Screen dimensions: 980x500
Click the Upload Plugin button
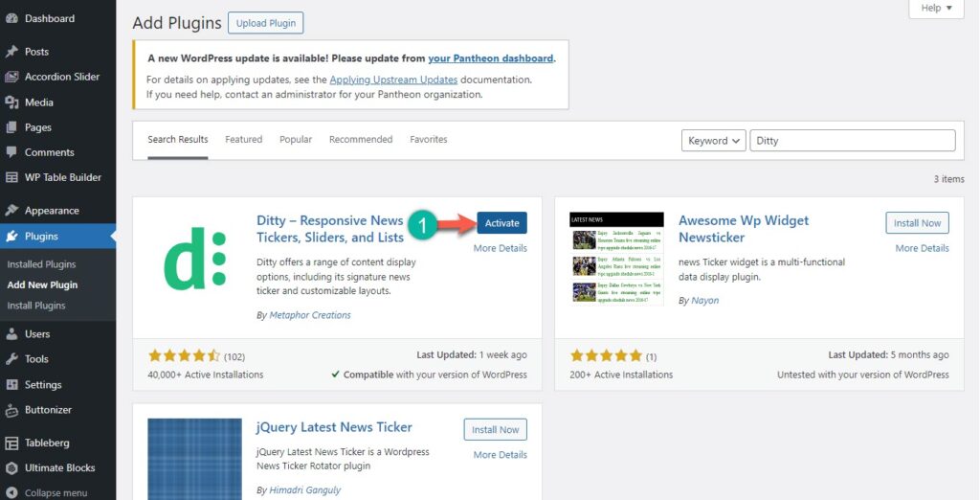[x=266, y=23]
